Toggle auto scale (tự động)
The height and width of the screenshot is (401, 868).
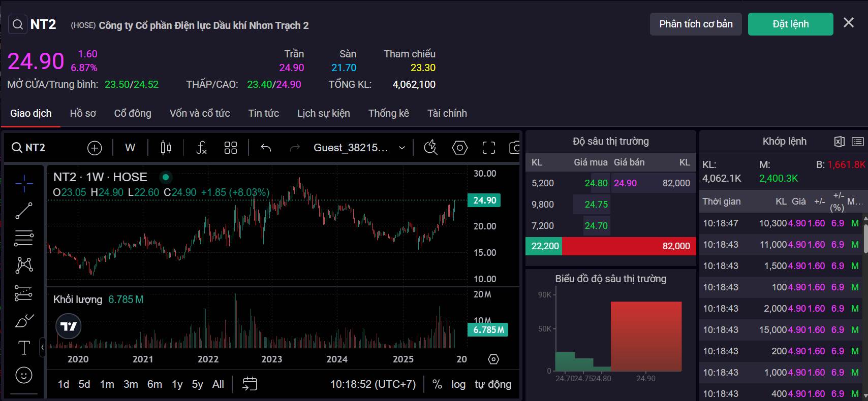coord(492,384)
